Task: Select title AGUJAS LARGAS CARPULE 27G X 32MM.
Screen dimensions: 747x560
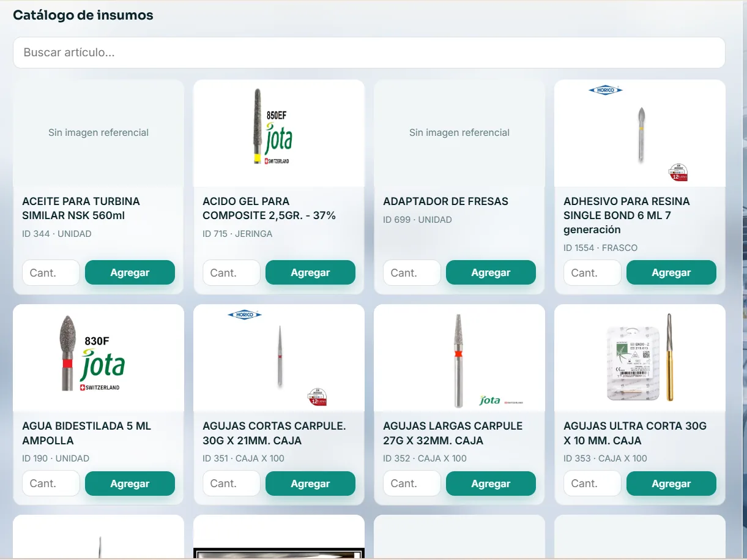Action: (x=453, y=433)
